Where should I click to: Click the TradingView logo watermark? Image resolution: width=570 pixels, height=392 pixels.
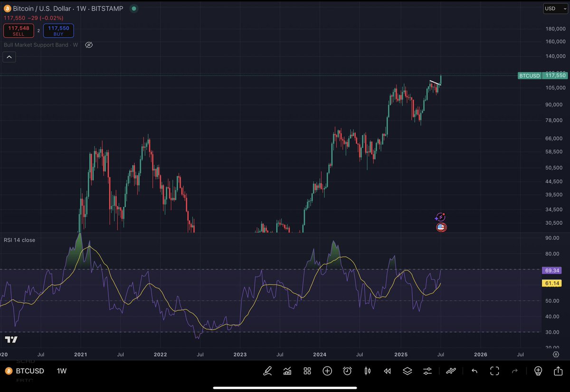(11, 340)
